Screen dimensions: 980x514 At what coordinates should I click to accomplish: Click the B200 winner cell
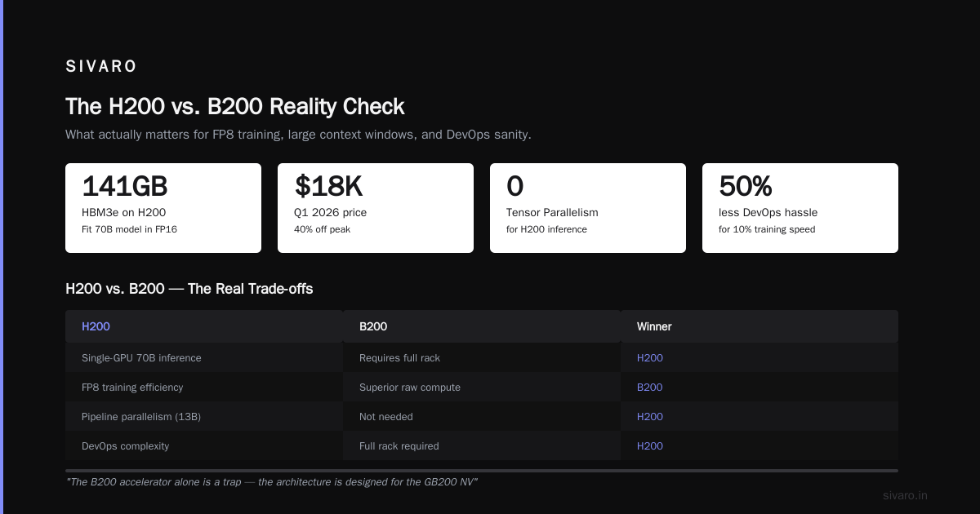650,387
